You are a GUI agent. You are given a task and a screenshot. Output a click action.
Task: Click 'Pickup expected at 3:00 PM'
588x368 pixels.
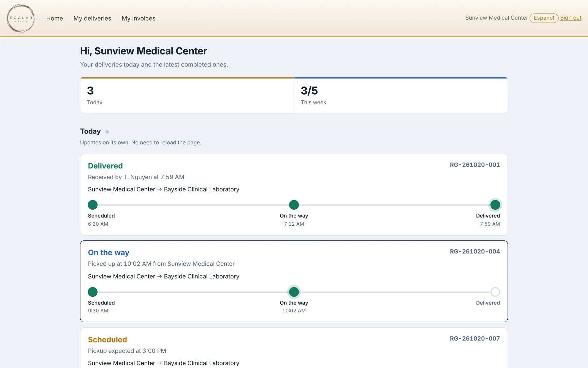[x=127, y=351]
